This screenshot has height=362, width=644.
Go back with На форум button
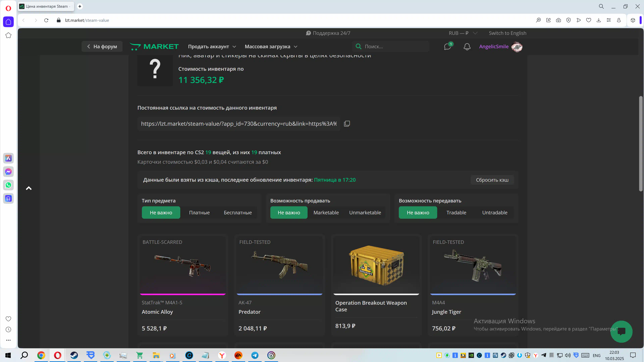pos(102,46)
